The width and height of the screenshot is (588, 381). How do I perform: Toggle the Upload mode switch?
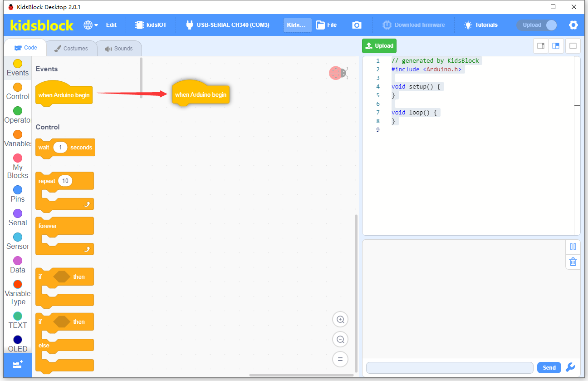tap(537, 25)
